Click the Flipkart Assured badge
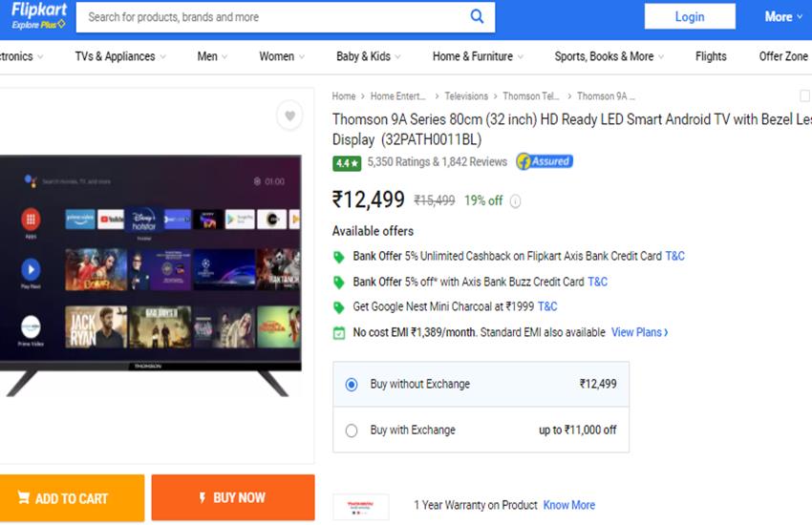 (x=545, y=161)
